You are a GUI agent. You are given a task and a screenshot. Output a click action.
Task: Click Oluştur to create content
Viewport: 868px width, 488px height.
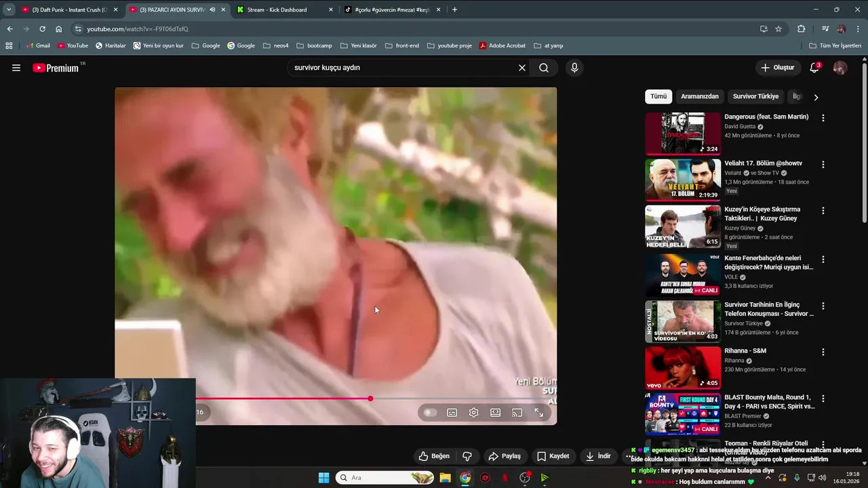(x=777, y=68)
